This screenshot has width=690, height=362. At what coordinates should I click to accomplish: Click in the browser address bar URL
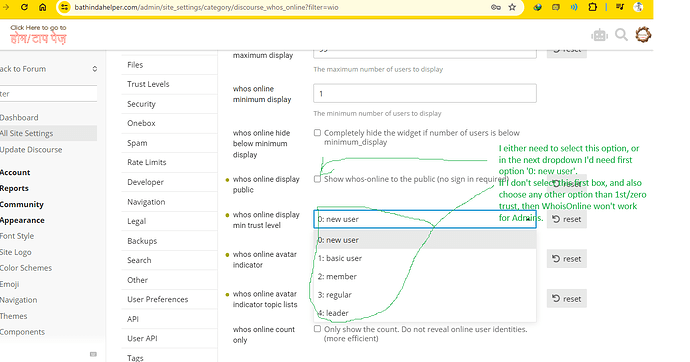(x=206, y=7)
